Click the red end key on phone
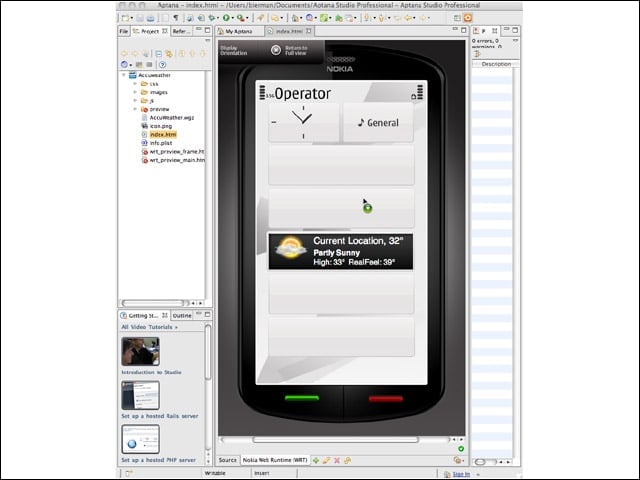Screen dimensions: 640x480 [x=385, y=399]
